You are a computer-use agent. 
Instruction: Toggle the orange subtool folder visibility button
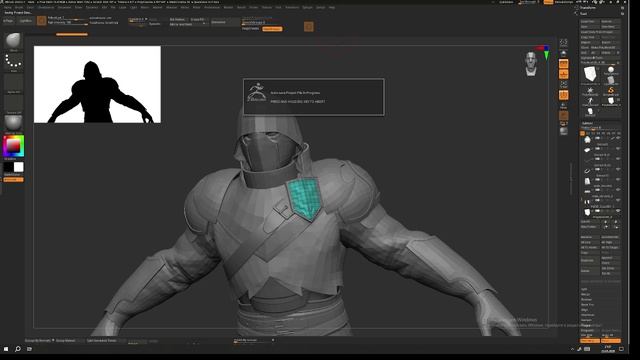pyautogui.click(x=582, y=133)
